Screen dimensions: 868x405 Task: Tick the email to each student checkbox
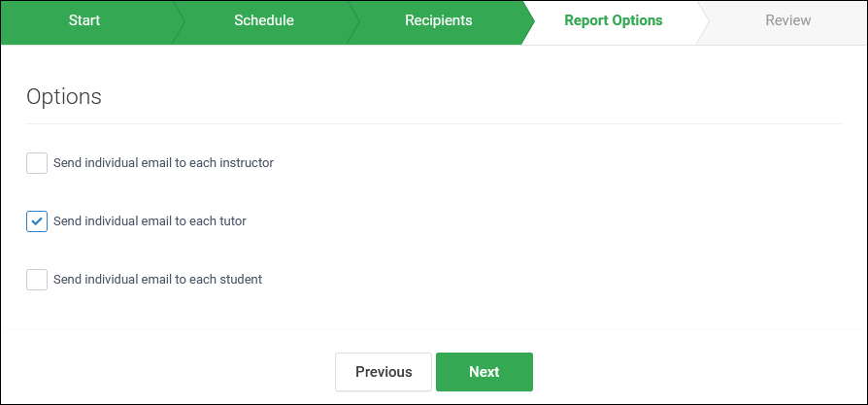tap(37, 280)
